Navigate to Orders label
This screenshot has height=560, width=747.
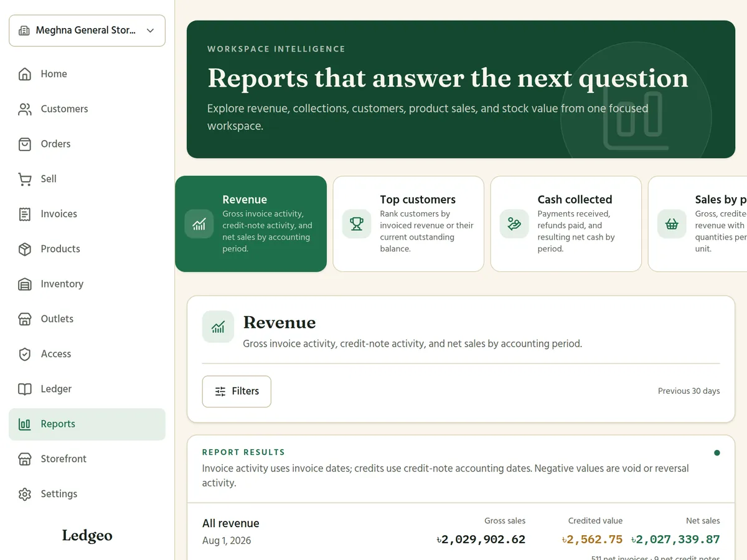[56, 144]
